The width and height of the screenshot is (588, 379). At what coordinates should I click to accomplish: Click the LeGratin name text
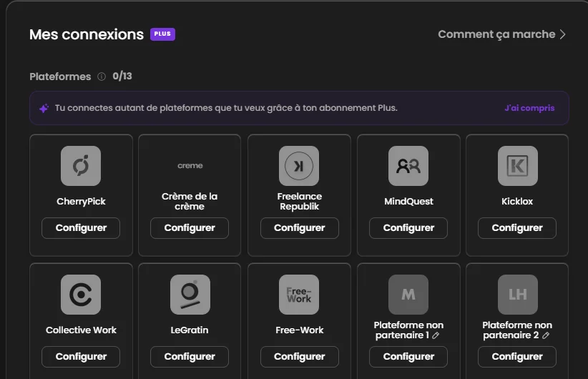pyautogui.click(x=190, y=330)
